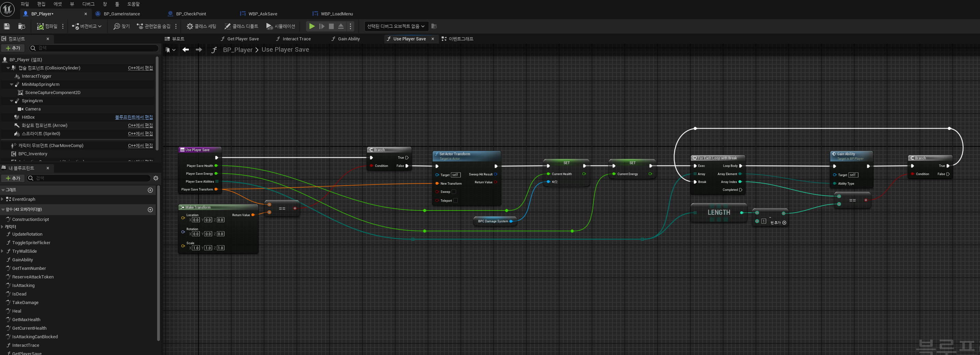Start 시뮬레이션 simulation mode
The width and height of the screenshot is (980, 355).
tap(280, 26)
